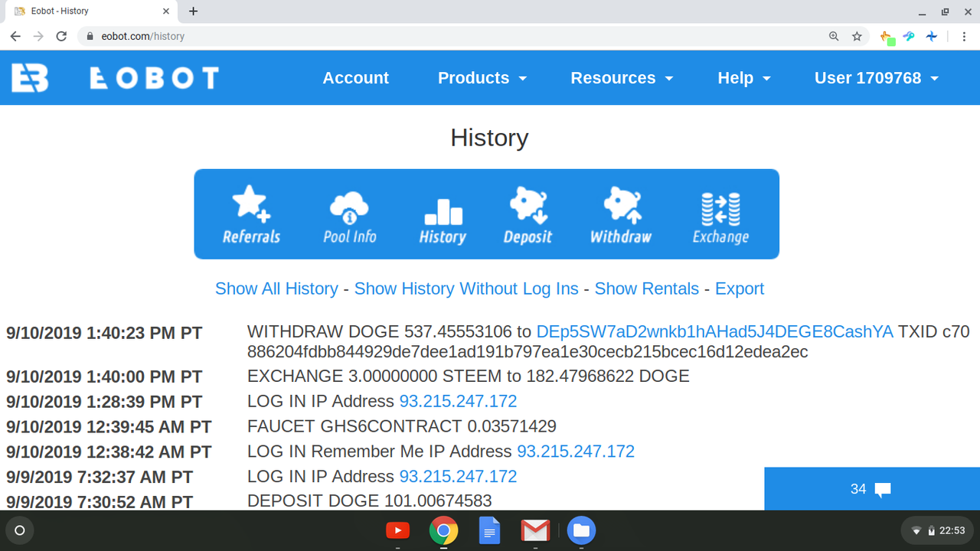980x551 pixels.
Task: Click IP address in Remember Me login row
Action: pyautogui.click(x=576, y=452)
